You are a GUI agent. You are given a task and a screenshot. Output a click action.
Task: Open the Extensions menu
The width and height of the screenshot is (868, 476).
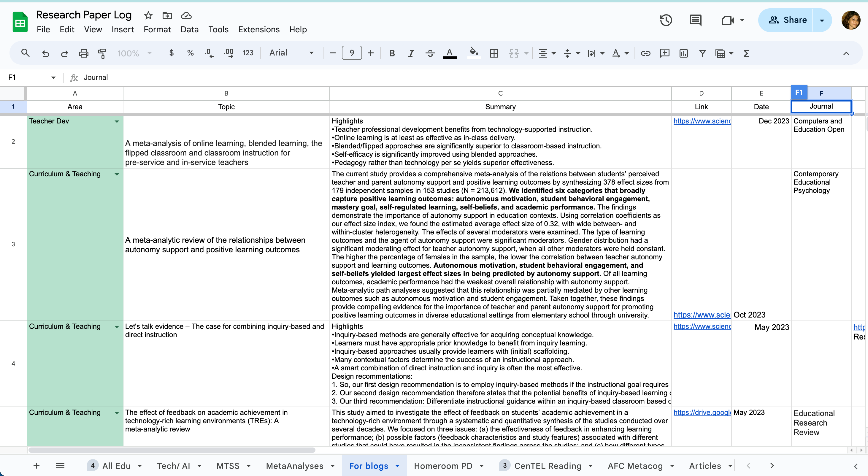point(259,29)
